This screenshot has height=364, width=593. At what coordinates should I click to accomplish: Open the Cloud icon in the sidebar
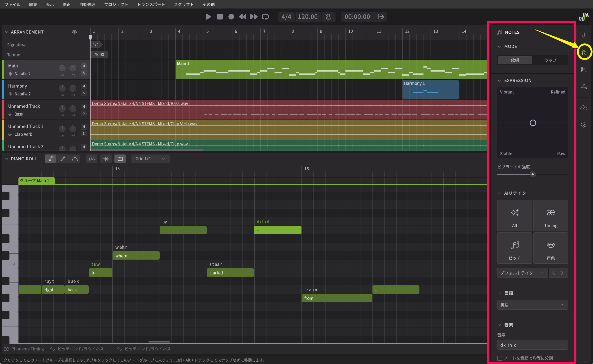click(584, 108)
